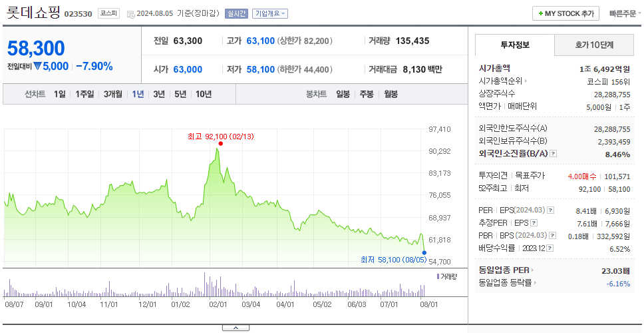Click the -7.90% change rate

pos(94,66)
